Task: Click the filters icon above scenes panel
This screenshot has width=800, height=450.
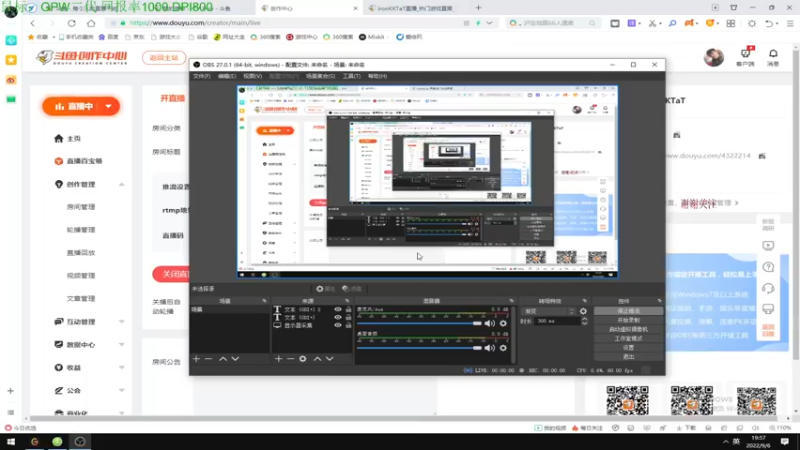Action: pyautogui.click(x=352, y=289)
